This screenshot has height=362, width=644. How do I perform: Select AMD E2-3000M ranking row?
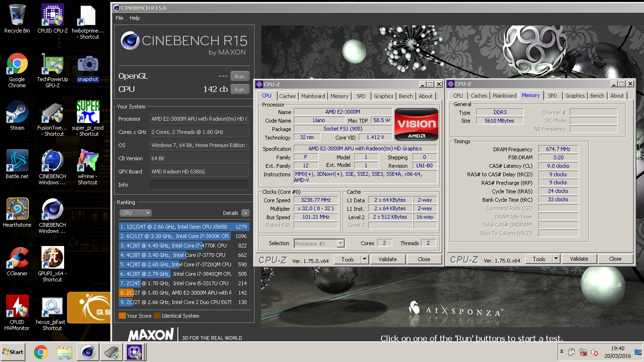click(184, 293)
